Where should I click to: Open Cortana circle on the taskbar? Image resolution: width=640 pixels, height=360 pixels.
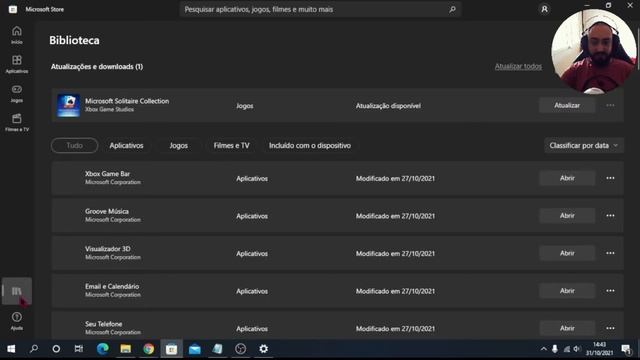[56, 349]
